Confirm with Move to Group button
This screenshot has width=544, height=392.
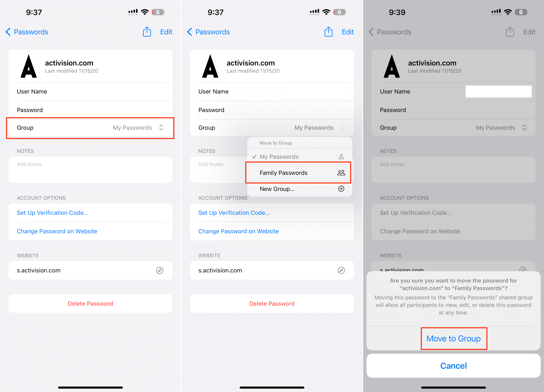(x=453, y=338)
